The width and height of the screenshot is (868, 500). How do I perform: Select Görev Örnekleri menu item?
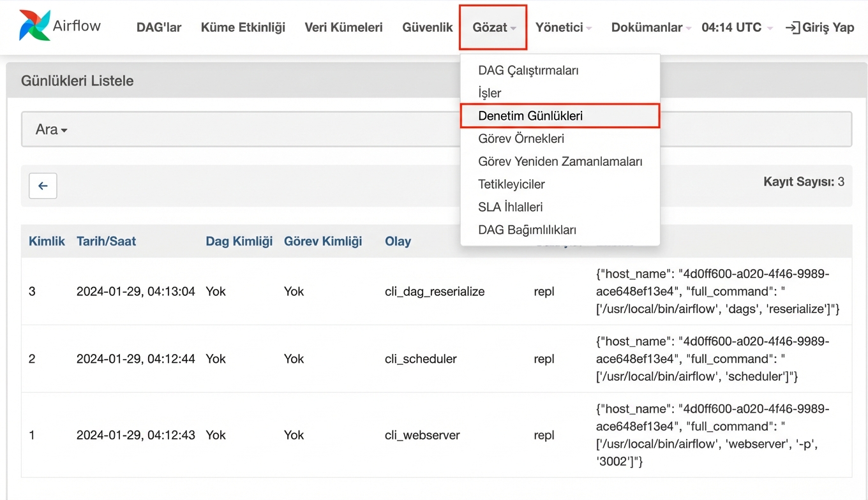coord(521,138)
